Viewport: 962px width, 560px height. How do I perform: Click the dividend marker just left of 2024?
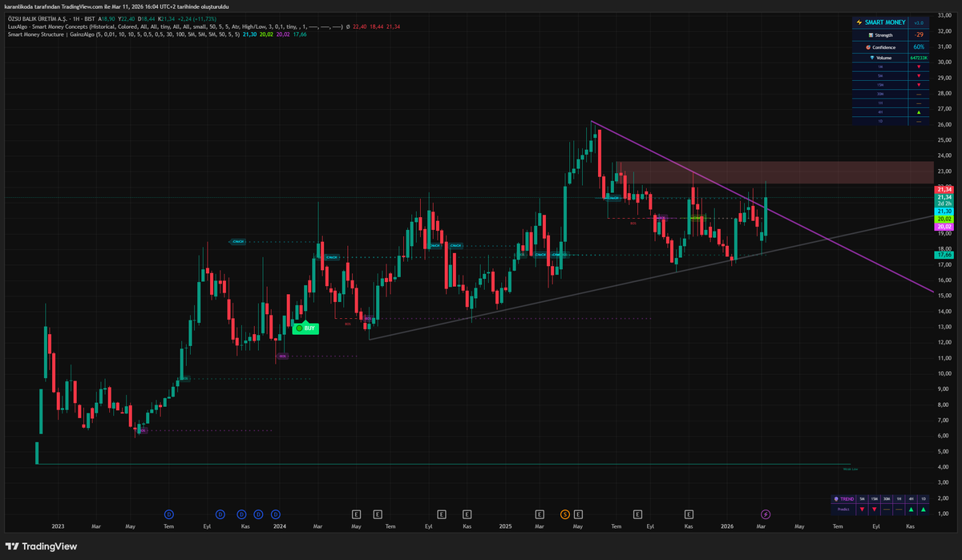point(275,514)
